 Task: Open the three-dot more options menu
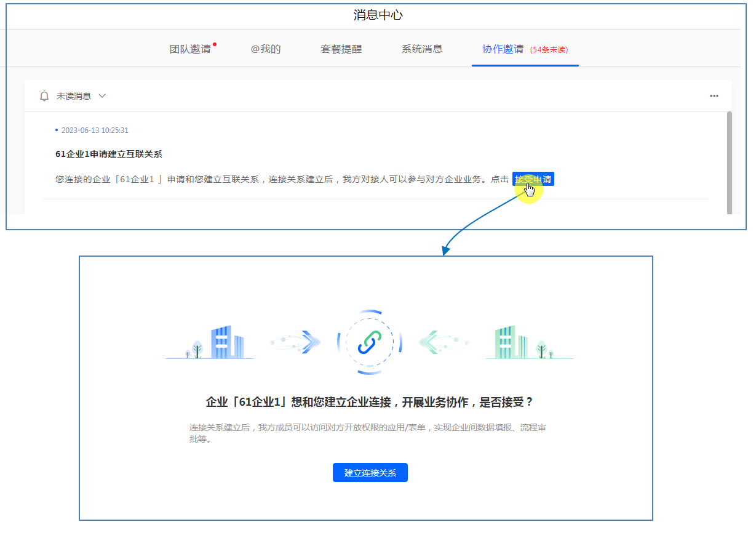click(714, 96)
